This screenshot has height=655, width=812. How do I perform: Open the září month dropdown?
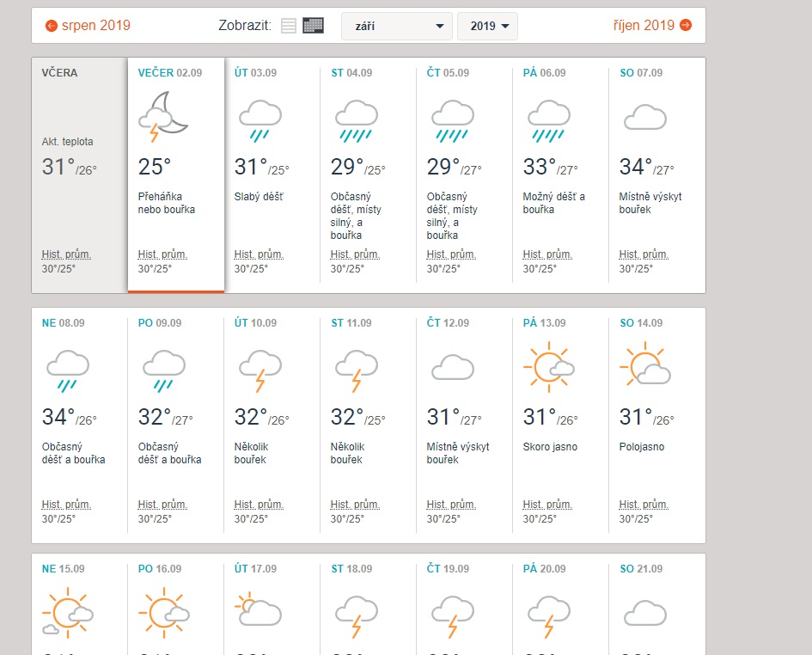pos(397,26)
